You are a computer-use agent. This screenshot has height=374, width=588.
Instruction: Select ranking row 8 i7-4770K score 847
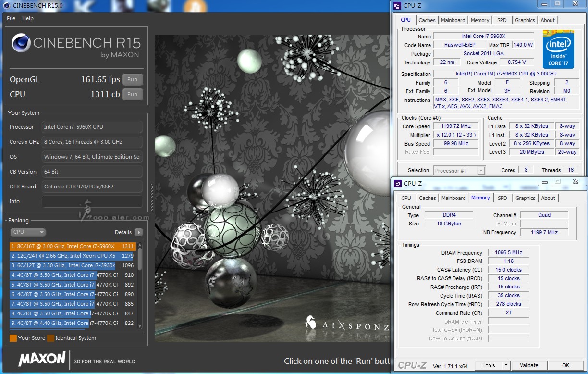tap(73, 313)
